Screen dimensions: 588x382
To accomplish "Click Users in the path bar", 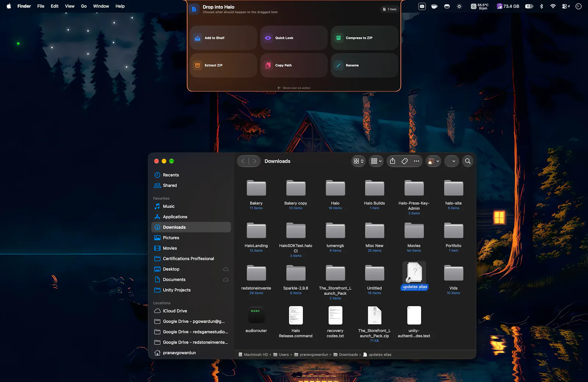I will 281,355.
